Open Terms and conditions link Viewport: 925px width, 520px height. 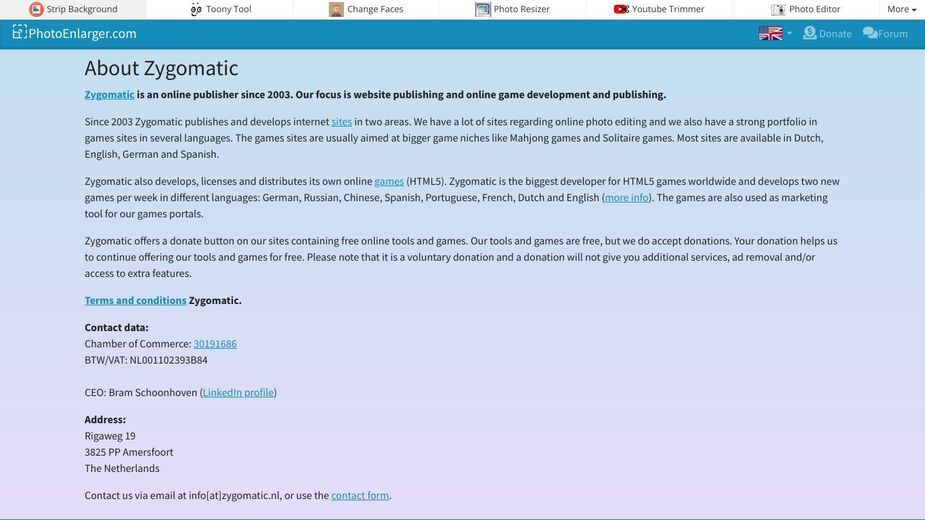135,300
